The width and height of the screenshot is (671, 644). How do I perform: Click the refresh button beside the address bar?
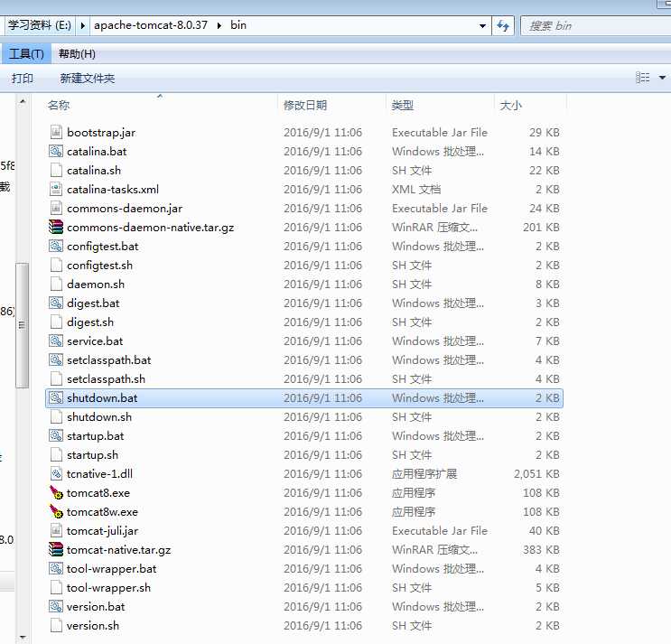pyautogui.click(x=503, y=26)
